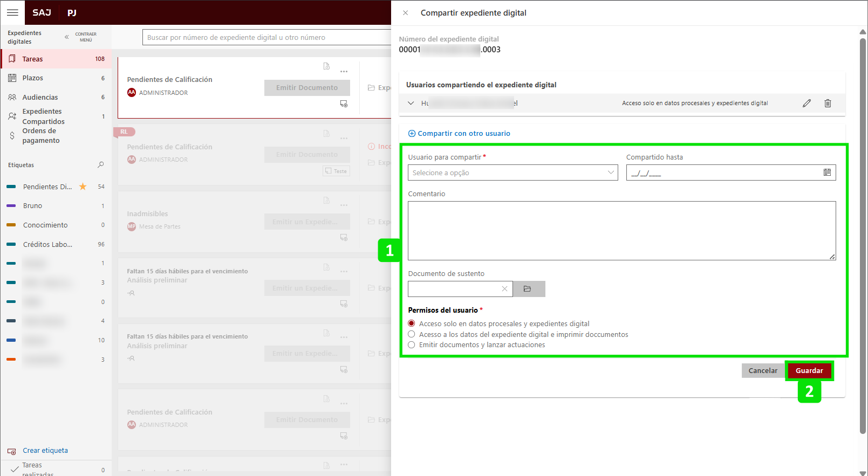Choose Emitir documentos y lanzar actuaciones
The image size is (868, 476).
tap(412, 345)
